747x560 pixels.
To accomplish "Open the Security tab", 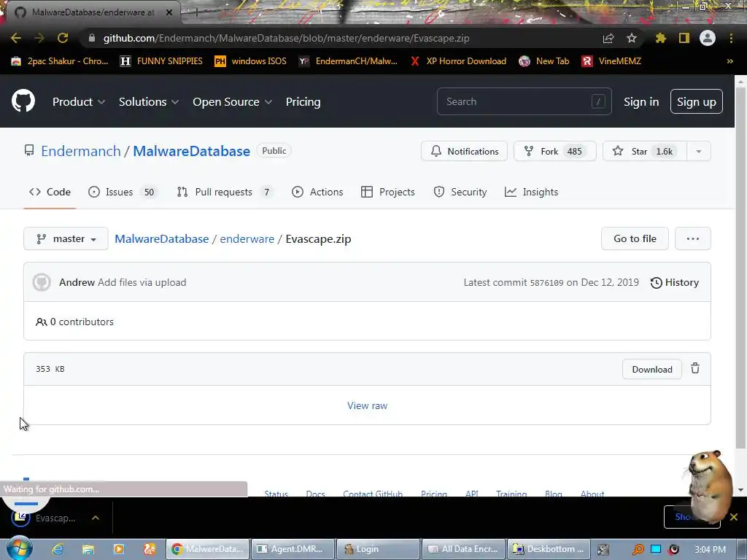I will click(x=460, y=192).
